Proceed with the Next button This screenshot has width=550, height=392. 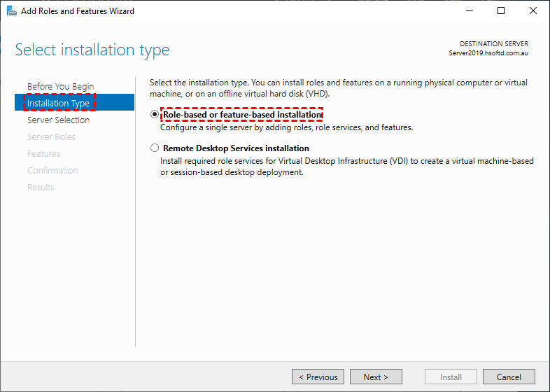click(376, 377)
